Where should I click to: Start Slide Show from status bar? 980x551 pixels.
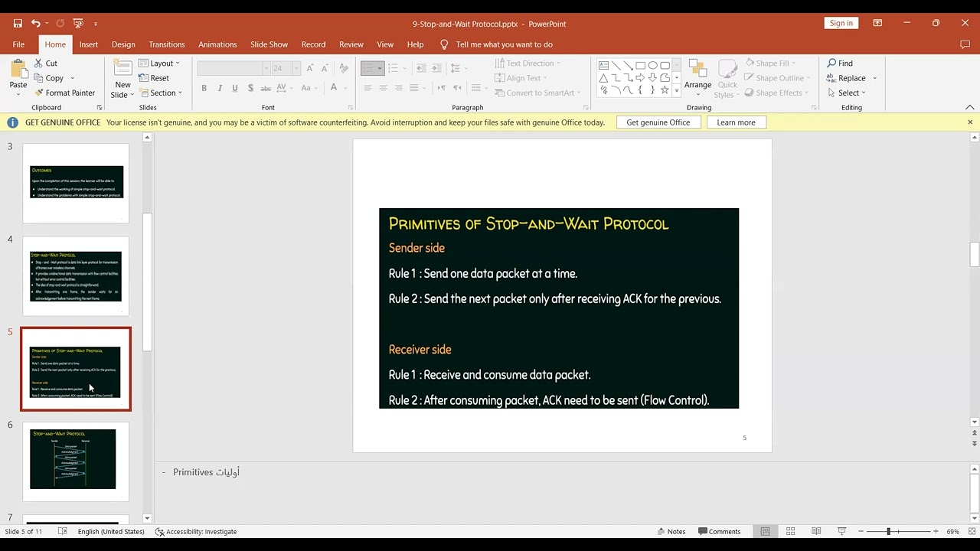[841, 532]
